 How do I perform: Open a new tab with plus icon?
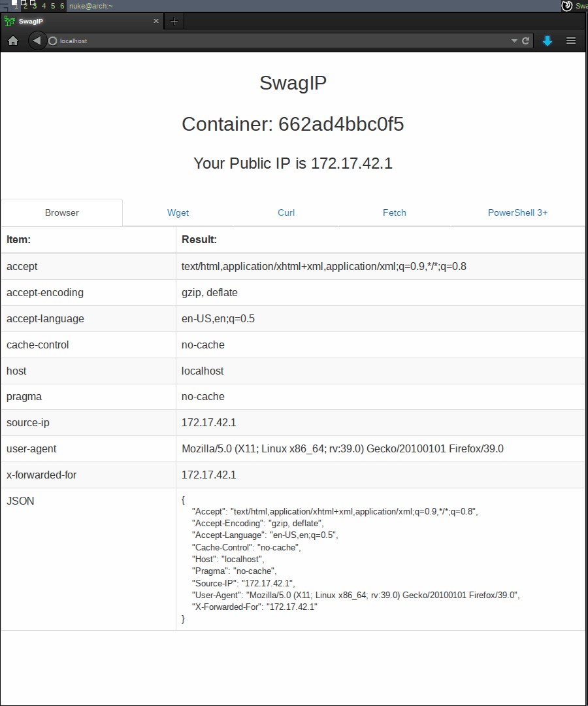[x=174, y=21]
